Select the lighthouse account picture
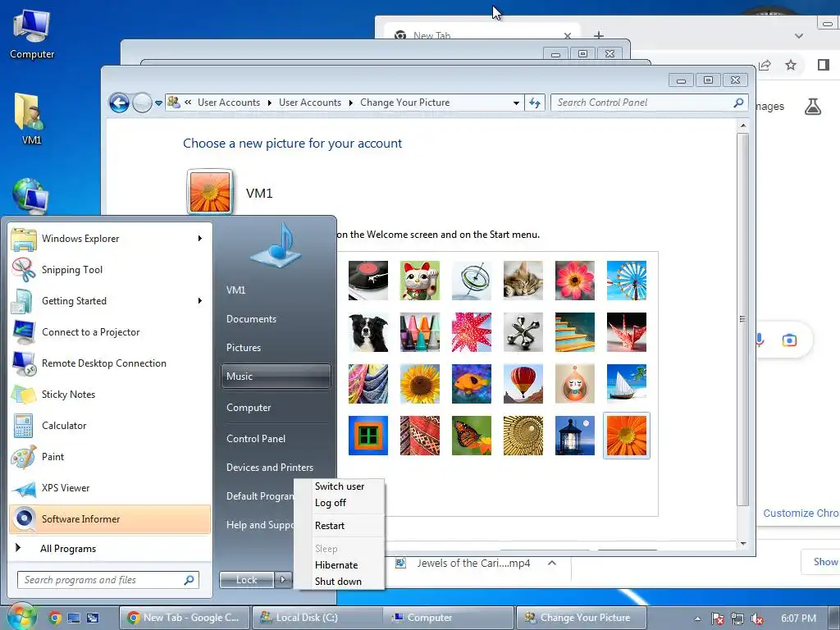The image size is (840, 630). (x=575, y=436)
